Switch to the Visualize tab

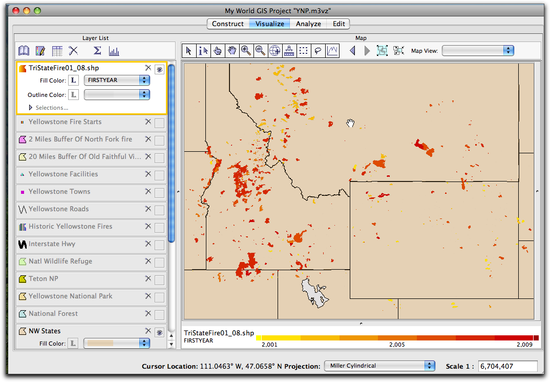[269, 24]
